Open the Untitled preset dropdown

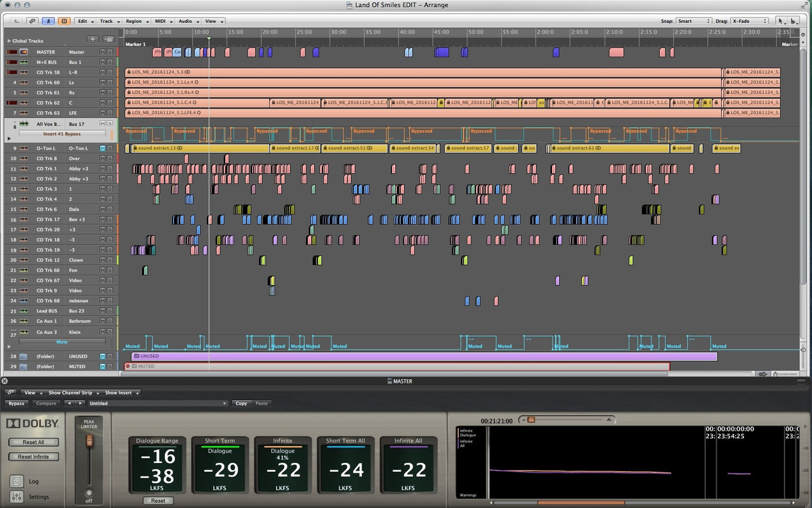click(x=157, y=403)
